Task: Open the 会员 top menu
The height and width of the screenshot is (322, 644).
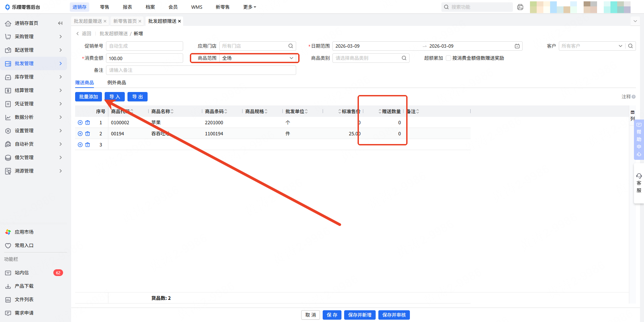Action: [173, 7]
